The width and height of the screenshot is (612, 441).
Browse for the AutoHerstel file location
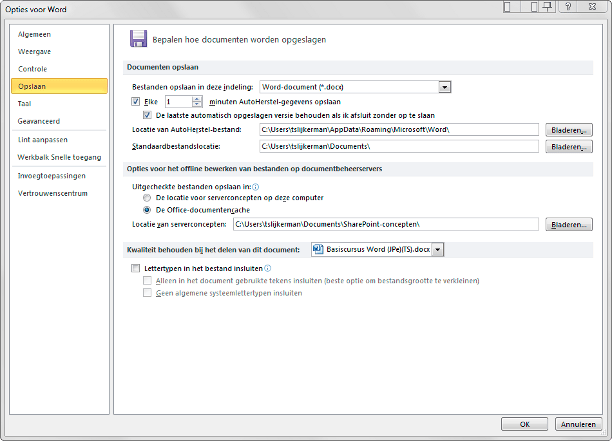[569, 130]
